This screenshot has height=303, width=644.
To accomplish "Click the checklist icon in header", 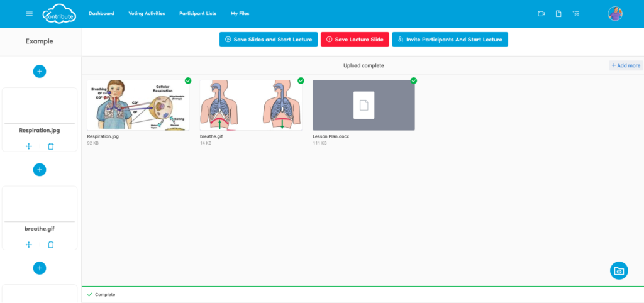I will tap(576, 14).
